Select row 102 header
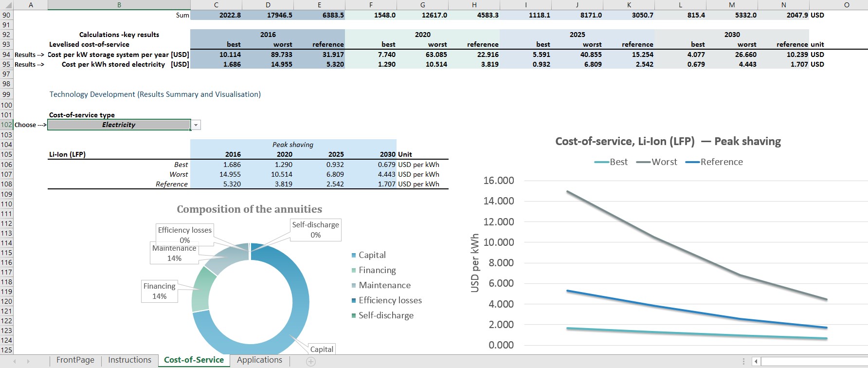The image size is (868, 368). [x=6, y=125]
